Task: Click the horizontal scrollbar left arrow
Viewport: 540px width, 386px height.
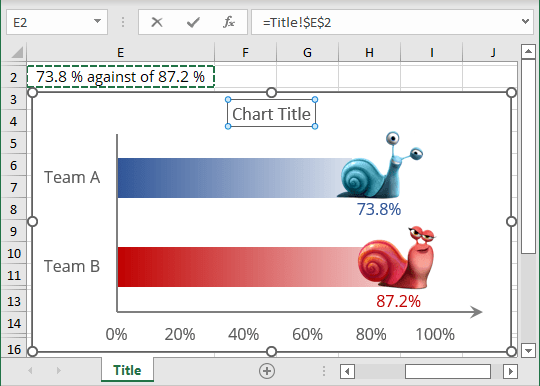Action: tap(347, 372)
